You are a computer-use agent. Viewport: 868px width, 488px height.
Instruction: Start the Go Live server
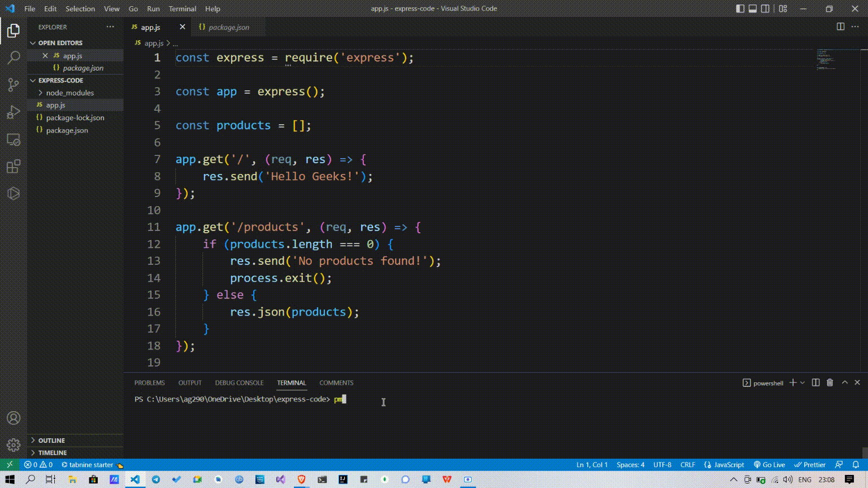(x=769, y=464)
